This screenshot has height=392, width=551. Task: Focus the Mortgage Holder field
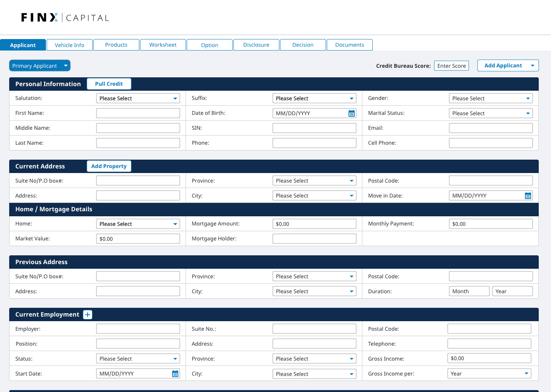315,238
